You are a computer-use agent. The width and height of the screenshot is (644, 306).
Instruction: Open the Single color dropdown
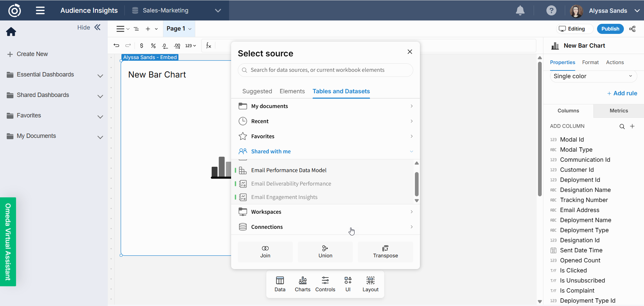point(593,76)
